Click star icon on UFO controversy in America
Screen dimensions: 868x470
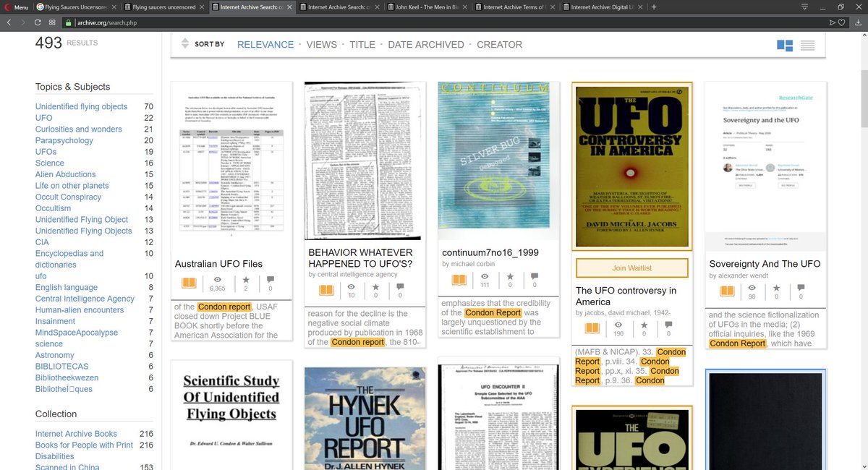coord(645,325)
